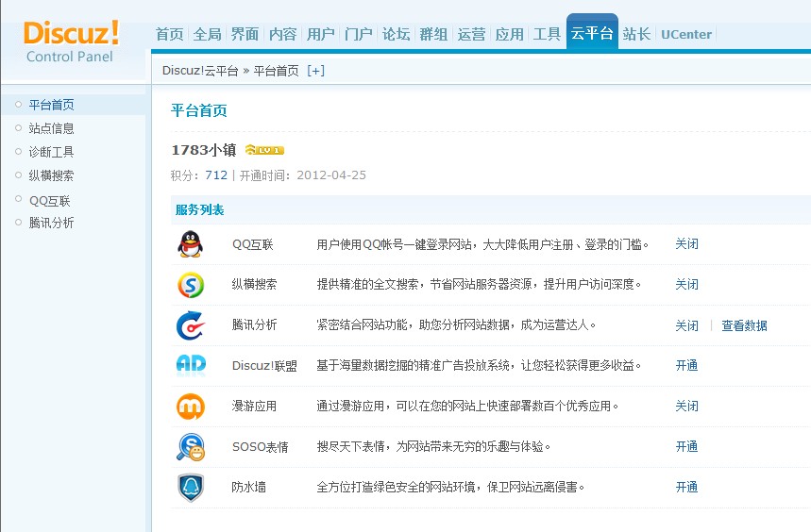Open the 用户 top menu
This screenshot has height=532, width=811.
(321, 35)
